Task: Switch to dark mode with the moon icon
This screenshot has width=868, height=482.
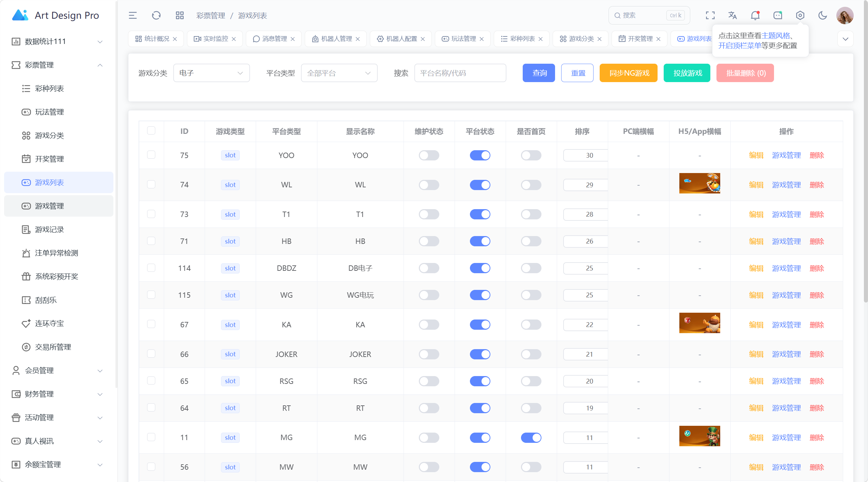Action: click(823, 15)
